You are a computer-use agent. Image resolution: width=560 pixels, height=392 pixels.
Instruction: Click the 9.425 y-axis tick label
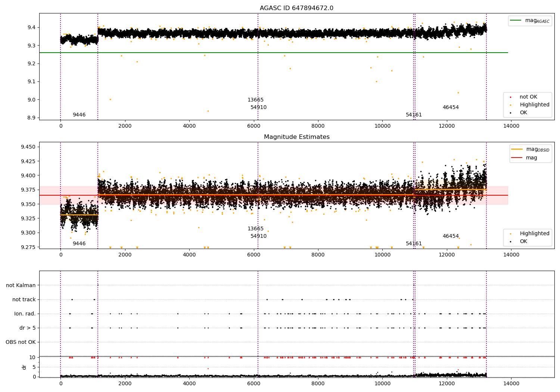(x=28, y=161)
